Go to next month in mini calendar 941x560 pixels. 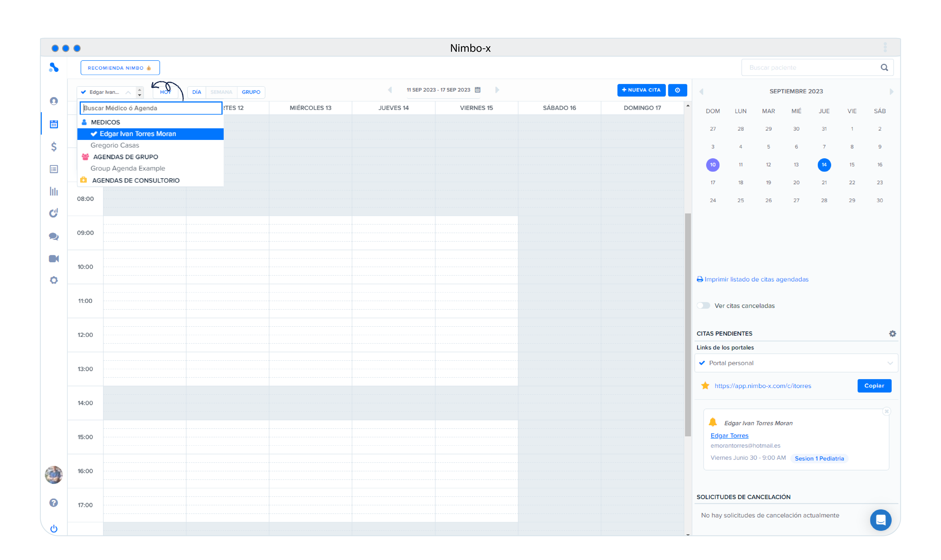tap(891, 91)
